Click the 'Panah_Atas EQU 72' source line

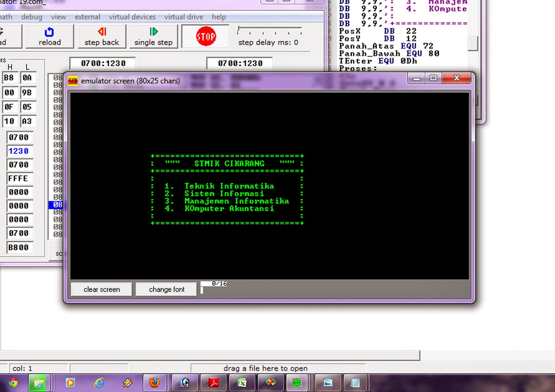pyautogui.click(x=386, y=46)
